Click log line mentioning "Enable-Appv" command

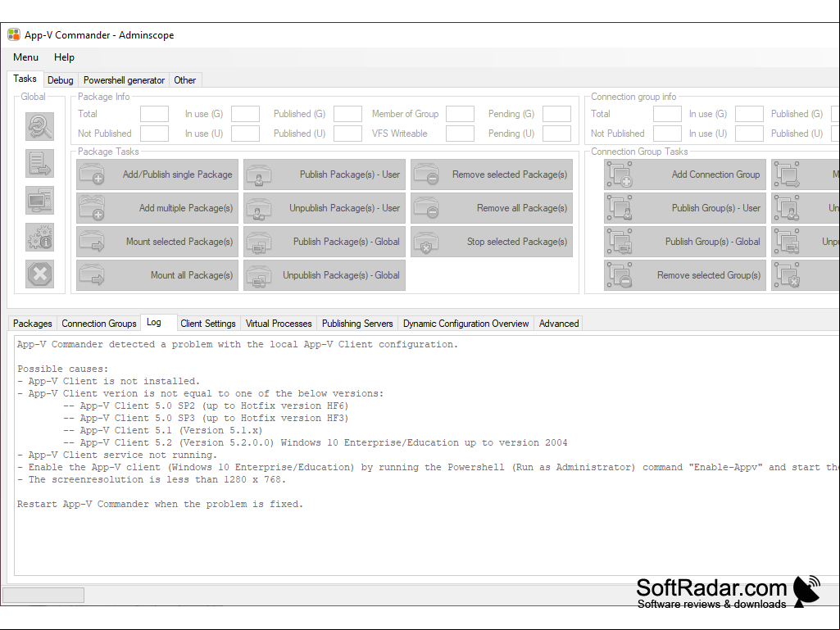(428, 468)
